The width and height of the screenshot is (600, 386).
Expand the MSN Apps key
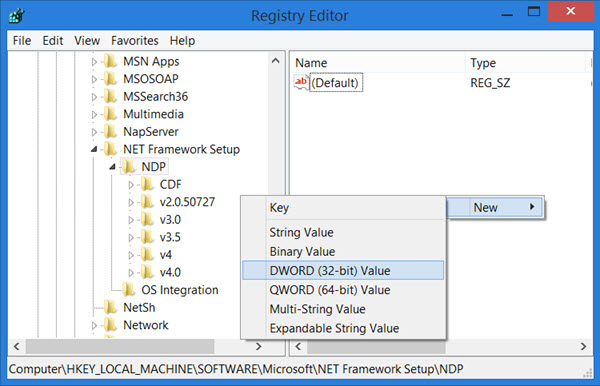click(94, 62)
